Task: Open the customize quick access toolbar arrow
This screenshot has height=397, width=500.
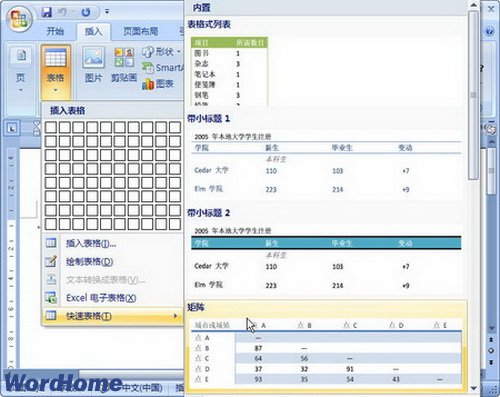Action: point(107,12)
